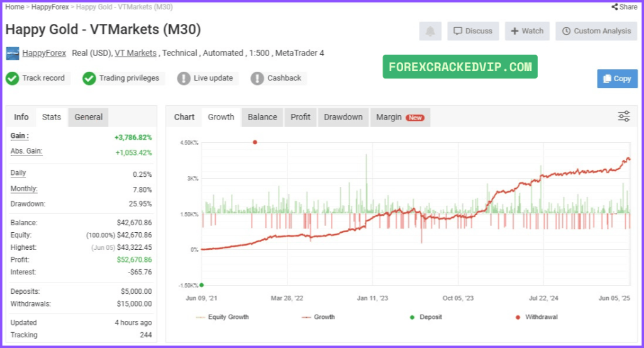This screenshot has height=348, width=644.
Task: Click the Trading privileges green checkmark
Action: [89, 78]
